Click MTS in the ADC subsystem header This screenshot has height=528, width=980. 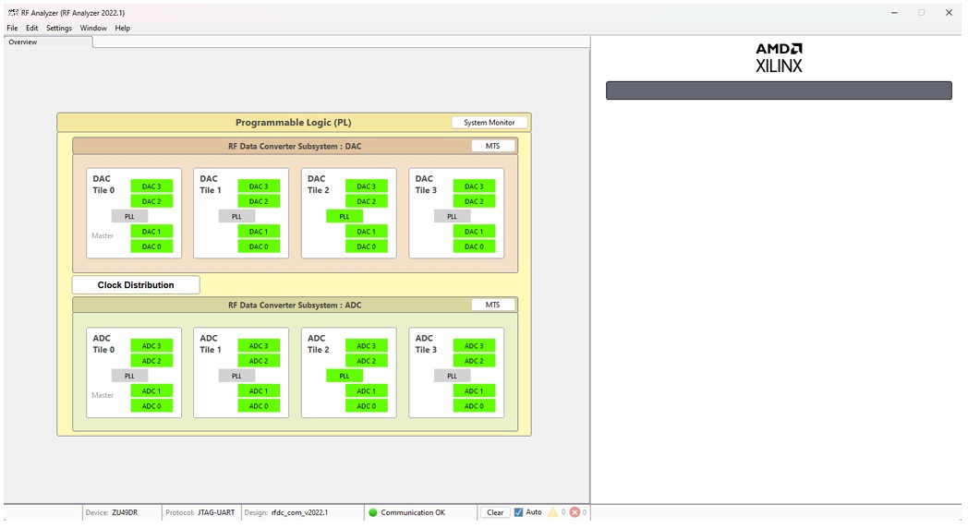click(x=493, y=305)
